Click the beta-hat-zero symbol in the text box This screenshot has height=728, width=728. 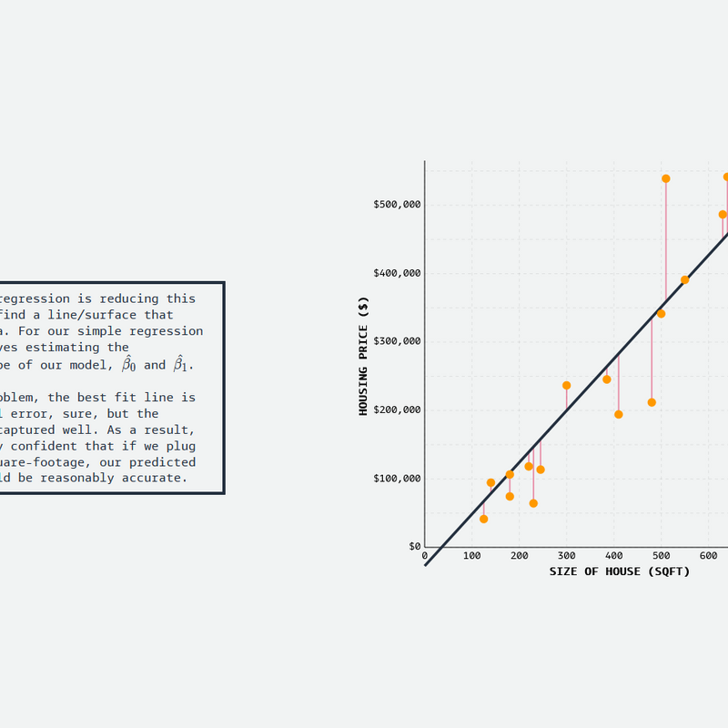coord(128,364)
